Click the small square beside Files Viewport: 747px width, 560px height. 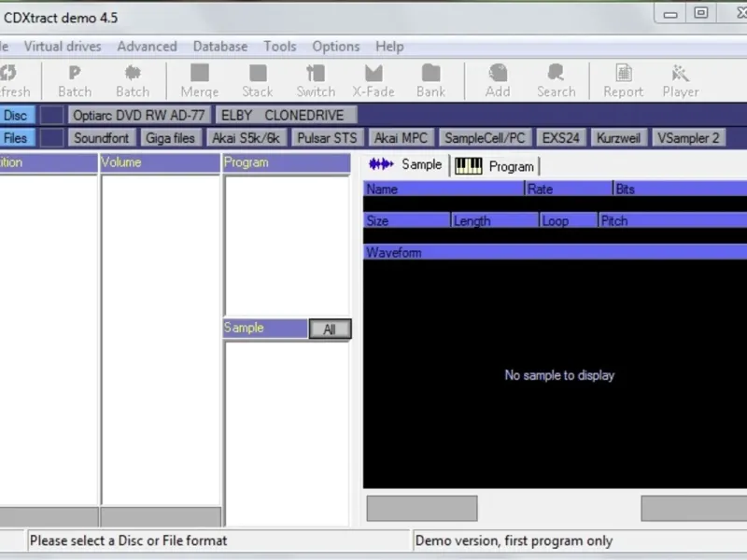pyautogui.click(x=51, y=138)
